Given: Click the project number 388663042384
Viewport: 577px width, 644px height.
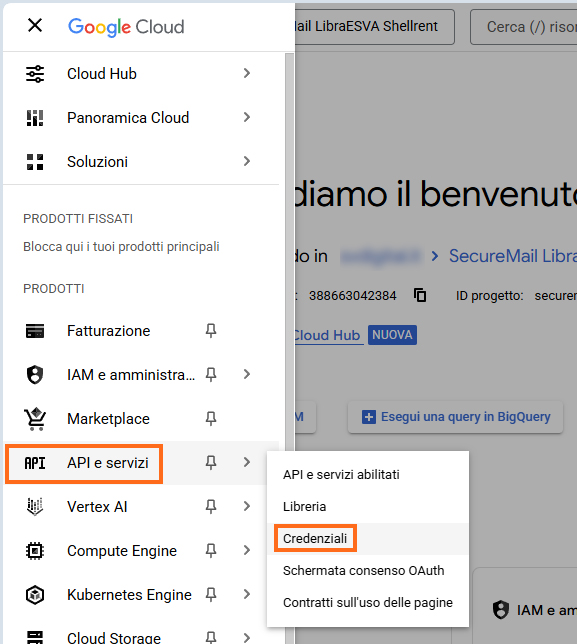Looking at the screenshot, I should coord(352,296).
